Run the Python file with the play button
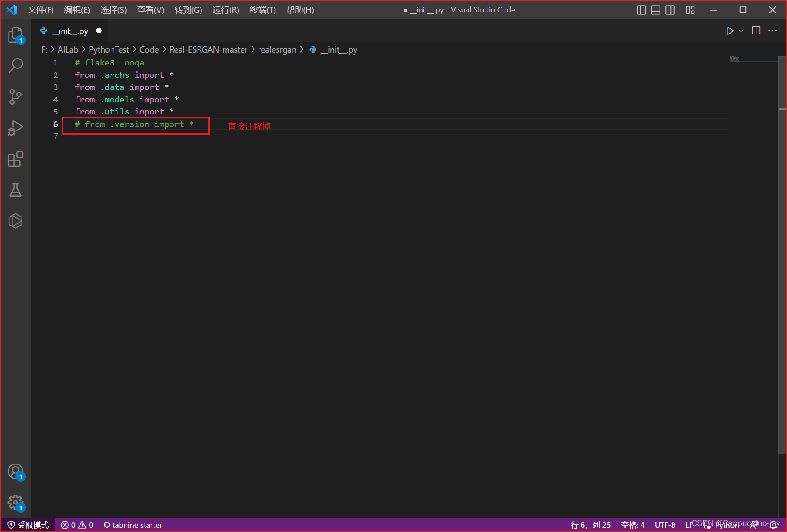The height and width of the screenshot is (532, 787). pos(730,31)
